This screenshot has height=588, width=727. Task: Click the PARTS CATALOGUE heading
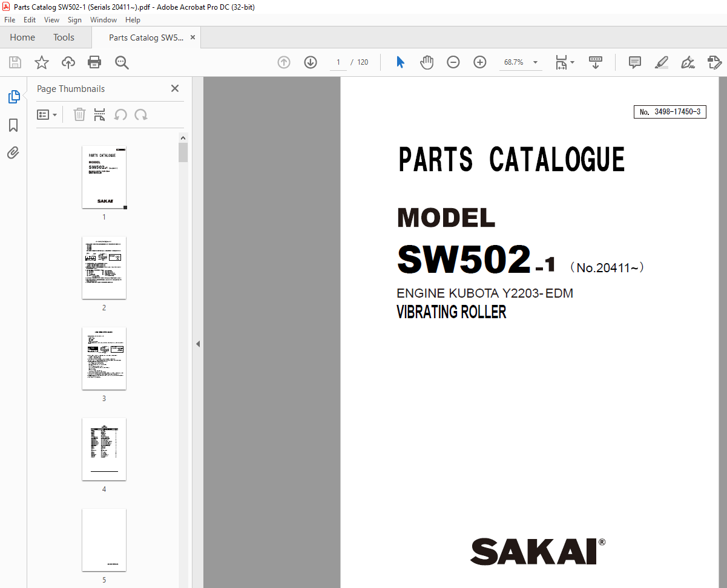pos(512,160)
